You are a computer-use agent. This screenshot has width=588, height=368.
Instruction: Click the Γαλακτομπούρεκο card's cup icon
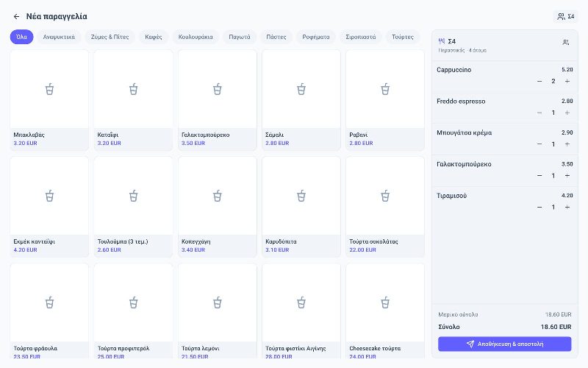coord(218,89)
